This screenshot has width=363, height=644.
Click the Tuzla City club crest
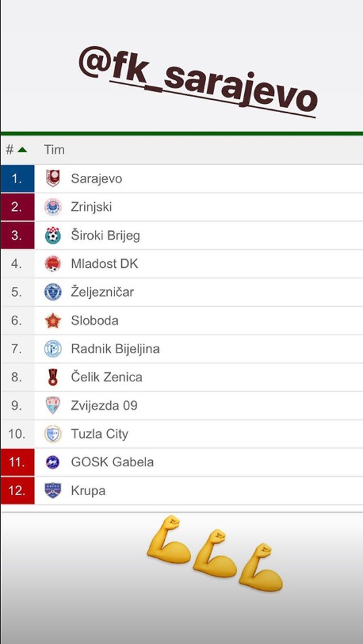[53, 434]
